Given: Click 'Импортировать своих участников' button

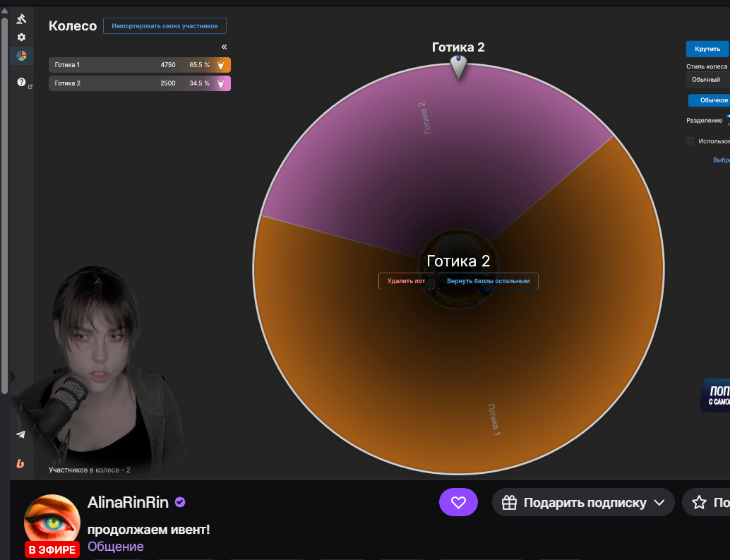Looking at the screenshot, I should coord(164,26).
